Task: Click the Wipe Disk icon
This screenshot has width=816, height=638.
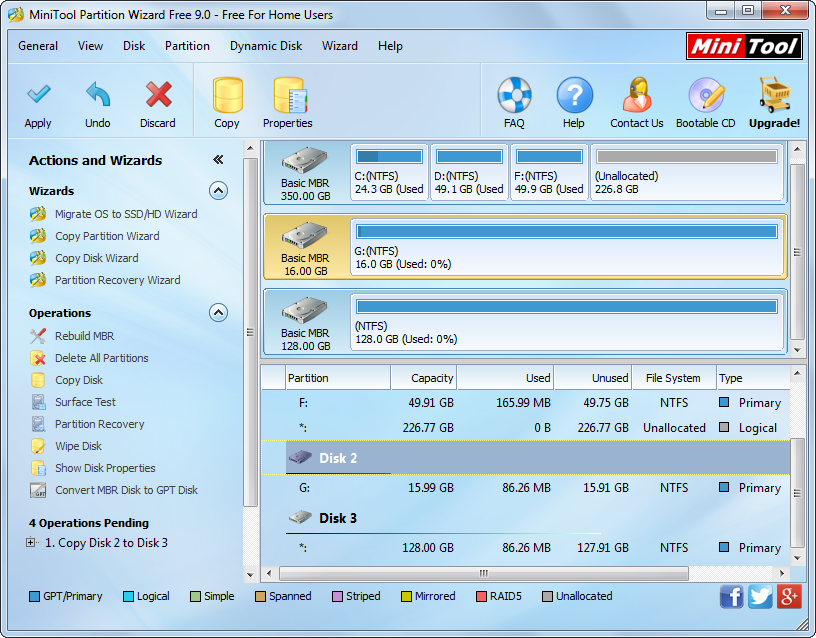Action: (38, 446)
